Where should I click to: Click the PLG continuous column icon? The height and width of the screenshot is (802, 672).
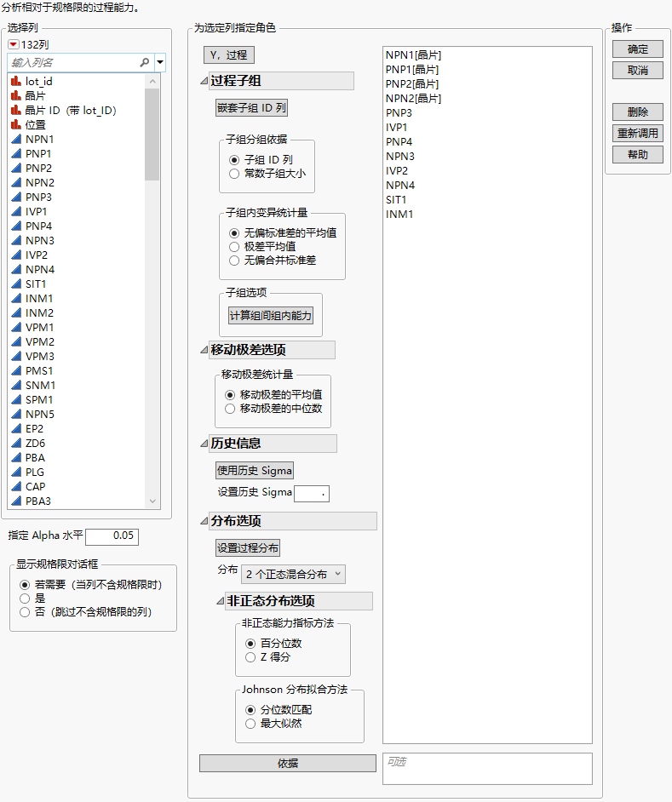tap(16, 472)
